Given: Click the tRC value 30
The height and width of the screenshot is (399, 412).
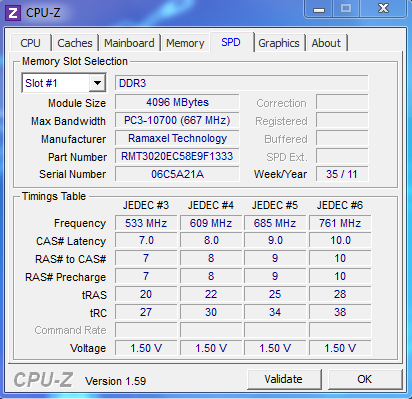Looking at the screenshot, I should [211, 312].
